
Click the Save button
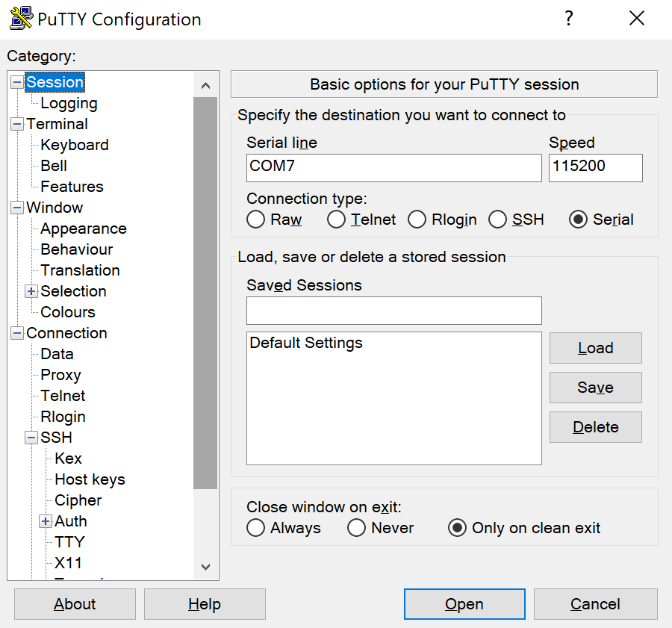(596, 388)
